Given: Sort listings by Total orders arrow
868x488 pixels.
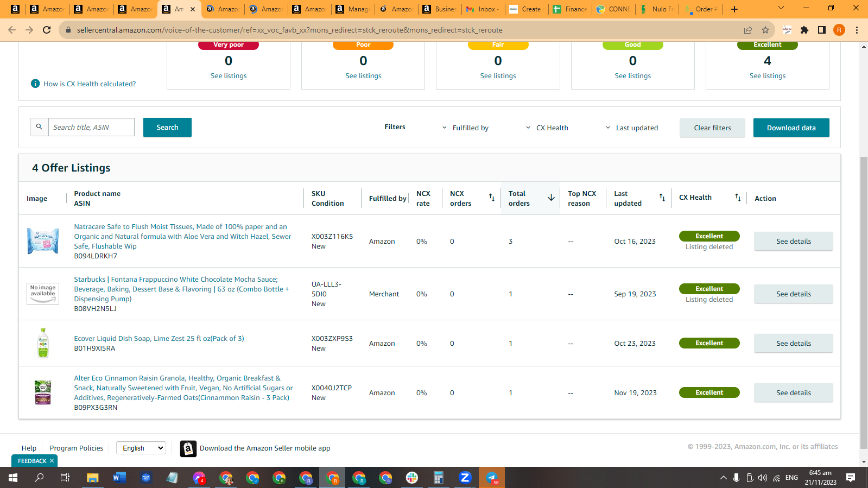Looking at the screenshot, I should point(551,198).
